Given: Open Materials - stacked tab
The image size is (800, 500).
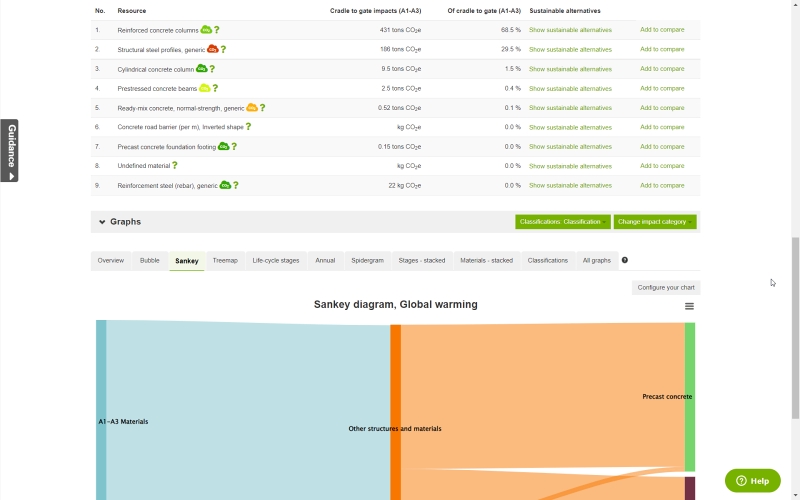Looking at the screenshot, I should [x=487, y=261].
